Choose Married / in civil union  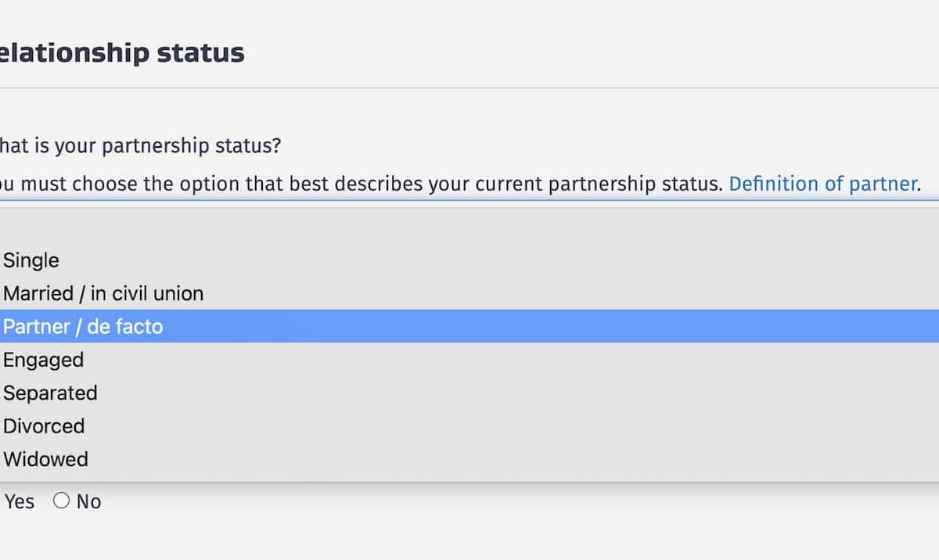point(103,293)
